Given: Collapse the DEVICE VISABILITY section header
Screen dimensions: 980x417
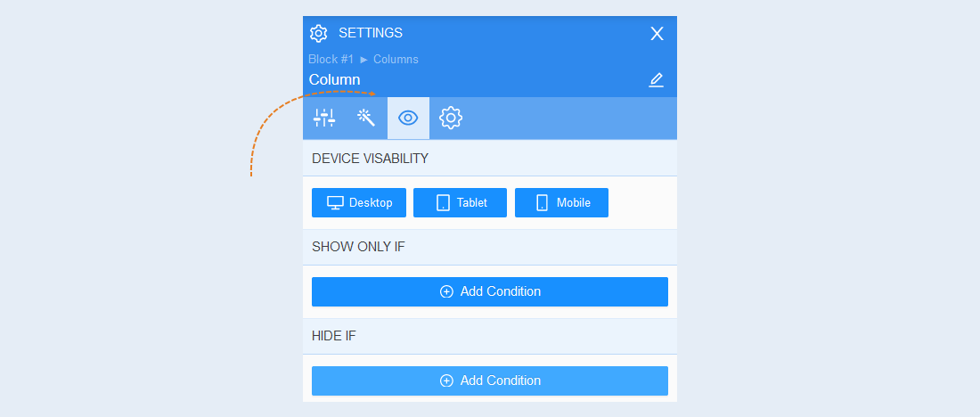Looking at the screenshot, I should coord(490,159).
